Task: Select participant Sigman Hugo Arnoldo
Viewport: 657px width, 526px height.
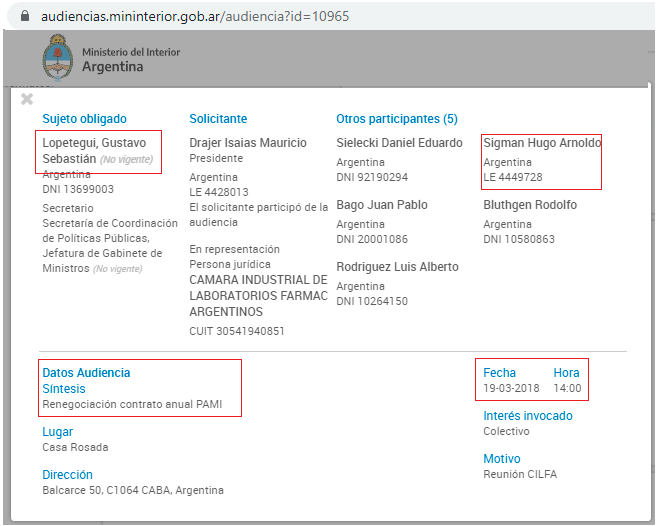Action: coord(542,143)
